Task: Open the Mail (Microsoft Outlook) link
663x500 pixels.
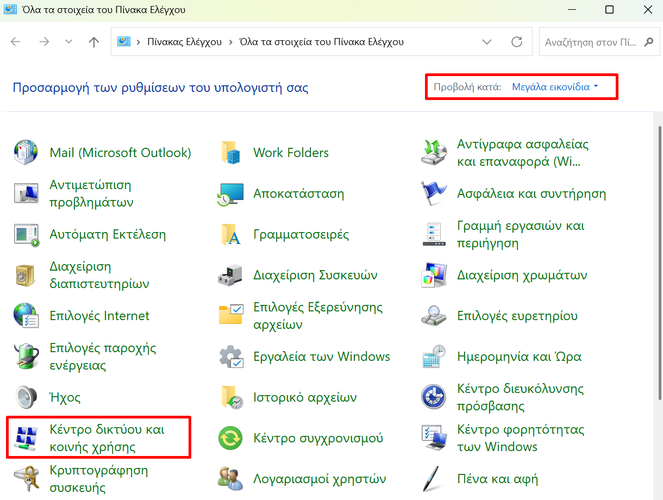Action: [121, 153]
